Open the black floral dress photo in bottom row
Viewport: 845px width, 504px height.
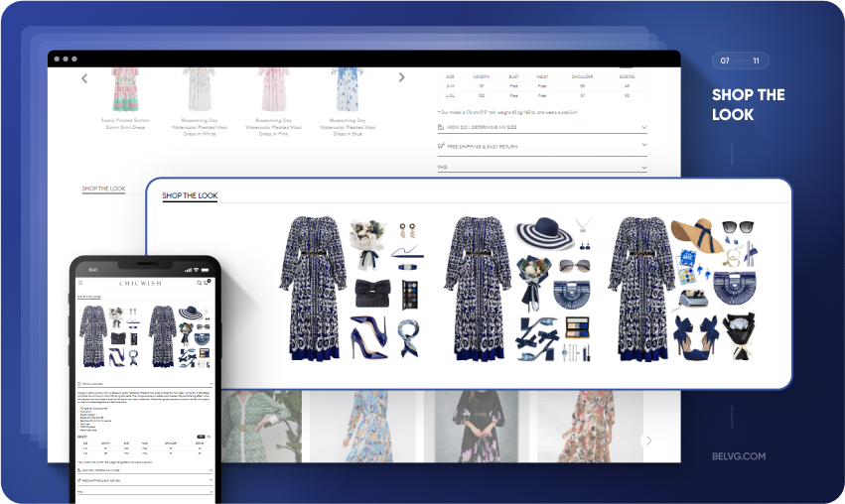477,427
